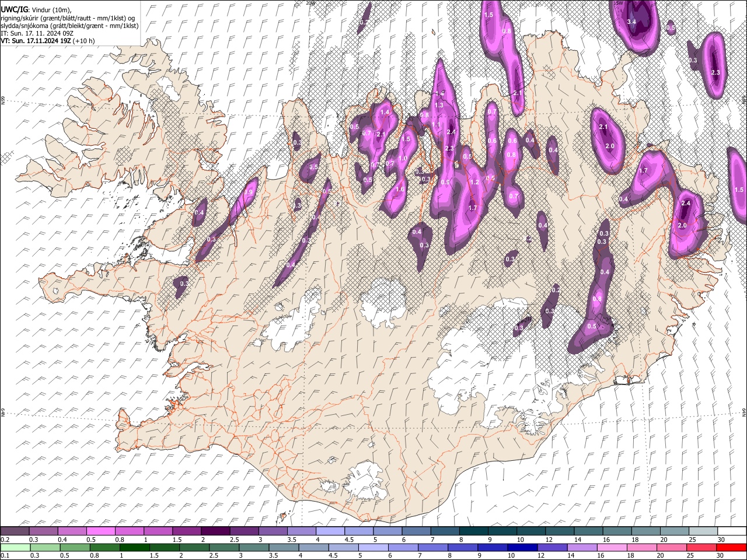
Task: Click the red swatch at the rain scale's right end
Action: pos(731,547)
